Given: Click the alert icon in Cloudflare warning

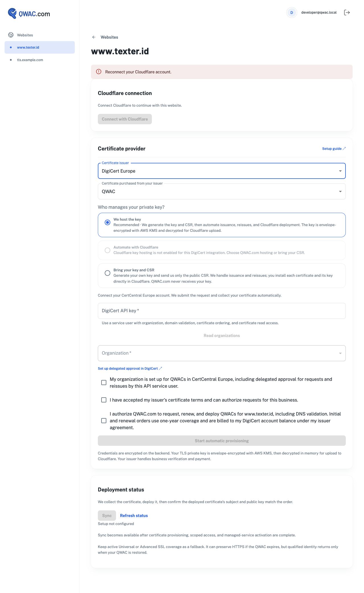Looking at the screenshot, I should coord(99,72).
